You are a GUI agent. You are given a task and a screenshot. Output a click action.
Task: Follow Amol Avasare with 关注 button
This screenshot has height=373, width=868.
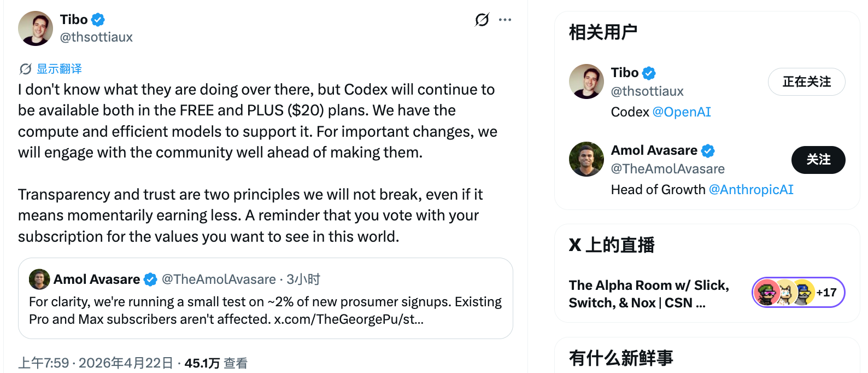point(818,160)
